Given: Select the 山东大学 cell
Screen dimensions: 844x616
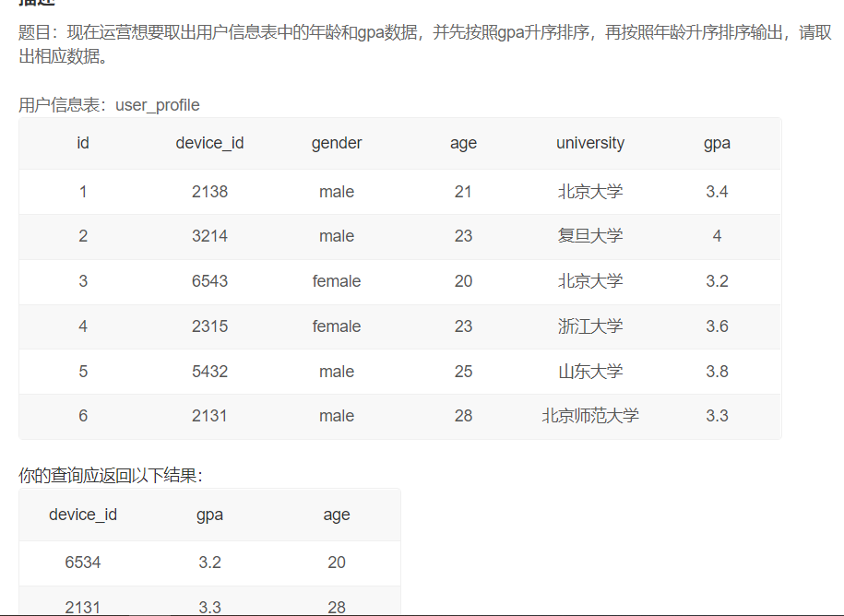Looking at the screenshot, I should pyautogui.click(x=590, y=372).
